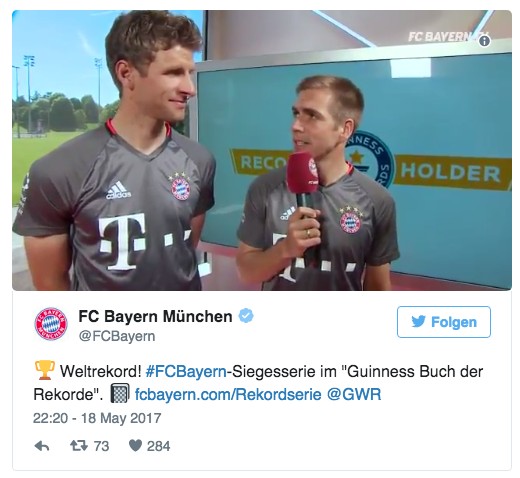Screen dimensions: 520x478
Task: Click the FC Bayern München account name
Action: (155, 316)
